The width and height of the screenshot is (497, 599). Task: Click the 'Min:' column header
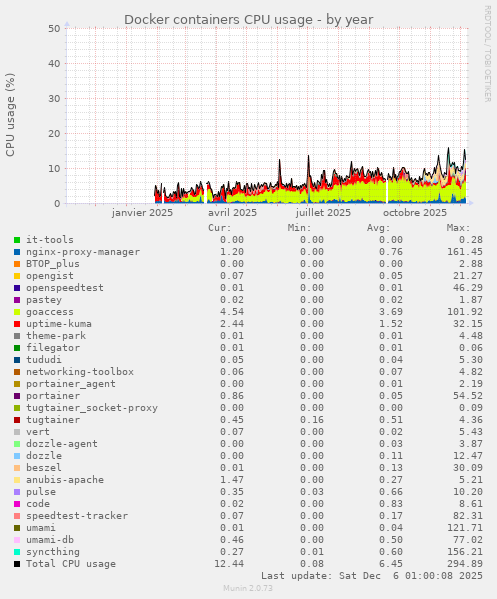pos(299,228)
